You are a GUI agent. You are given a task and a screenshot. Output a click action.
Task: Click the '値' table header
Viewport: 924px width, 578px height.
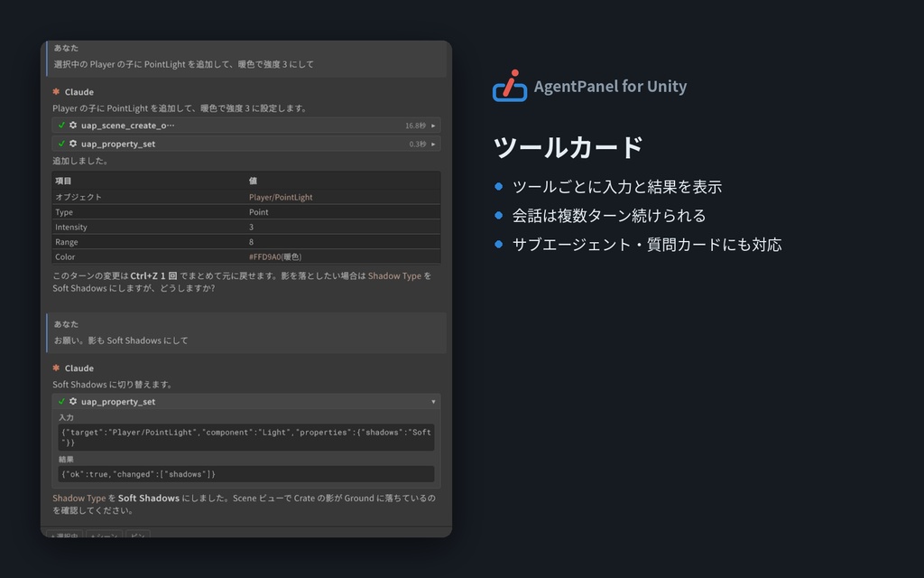click(x=253, y=181)
